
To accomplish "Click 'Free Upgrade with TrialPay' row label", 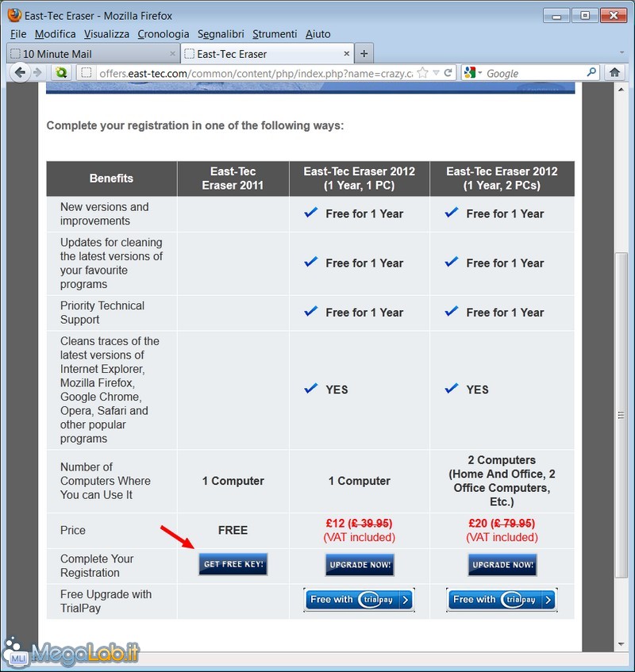I will point(106,601).
